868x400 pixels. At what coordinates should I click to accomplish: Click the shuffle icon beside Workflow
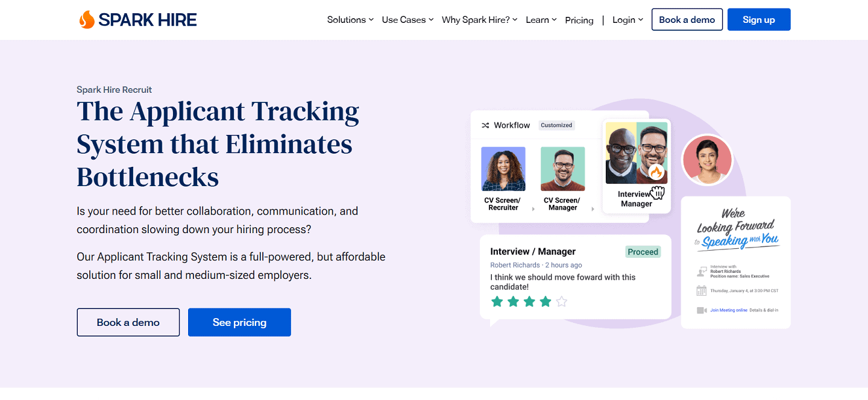click(x=486, y=125)
